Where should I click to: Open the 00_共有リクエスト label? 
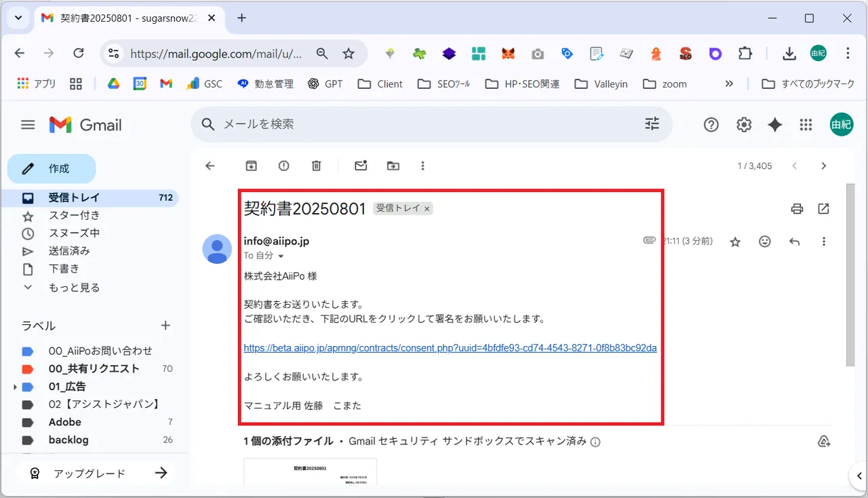pos(94,368)
